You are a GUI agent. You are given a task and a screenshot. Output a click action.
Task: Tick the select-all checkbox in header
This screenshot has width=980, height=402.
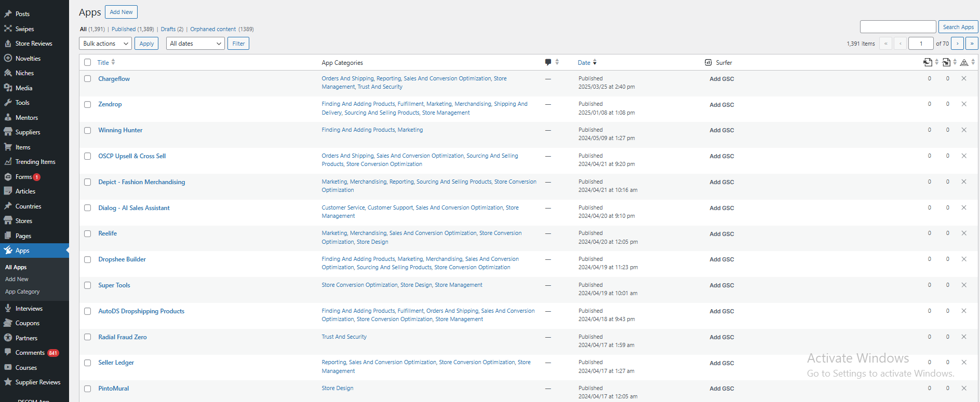pos(87,62)
